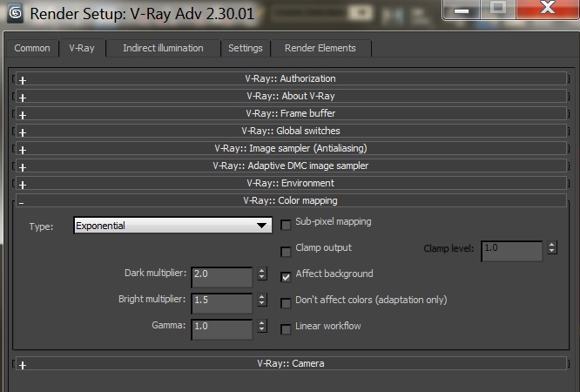
Task: Expand the V-Ray:: Authorization rollout
Action: [x=291, y=78]
